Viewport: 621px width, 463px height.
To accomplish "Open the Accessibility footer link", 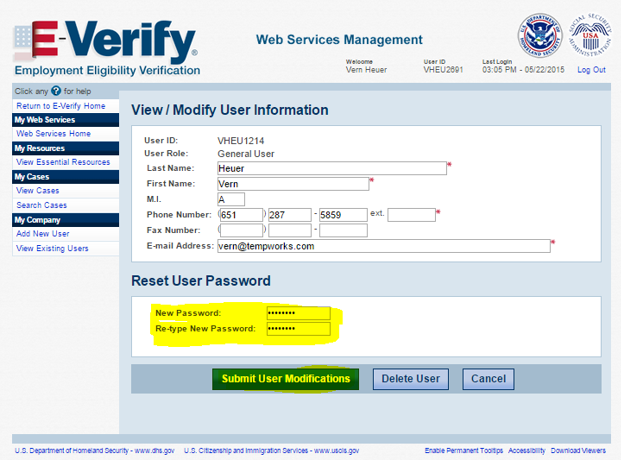I will pyautogui.click(x=527, y=451).
